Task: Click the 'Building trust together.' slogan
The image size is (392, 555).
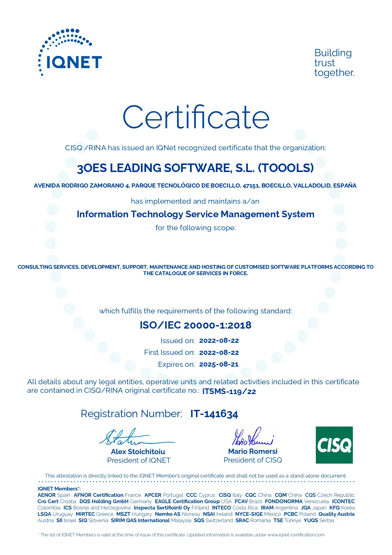Action: (x=334, y=63)
